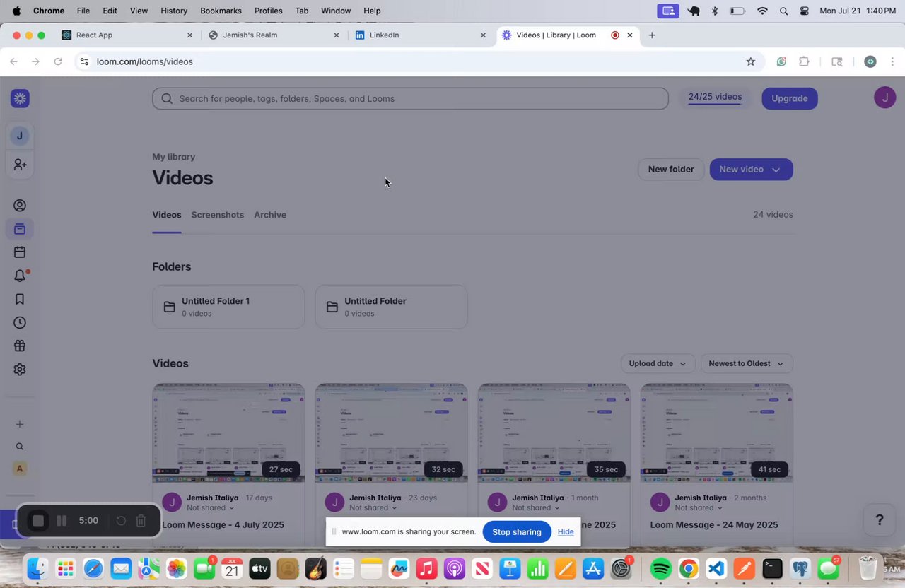Open Finder from the Dock
Viewport: 905px width, 588px height.
point(37,568)
